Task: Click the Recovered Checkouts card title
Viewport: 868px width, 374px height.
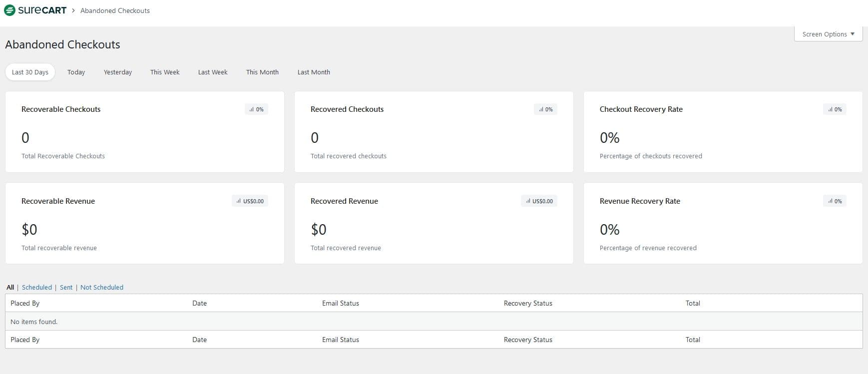Action: [347, 109]
